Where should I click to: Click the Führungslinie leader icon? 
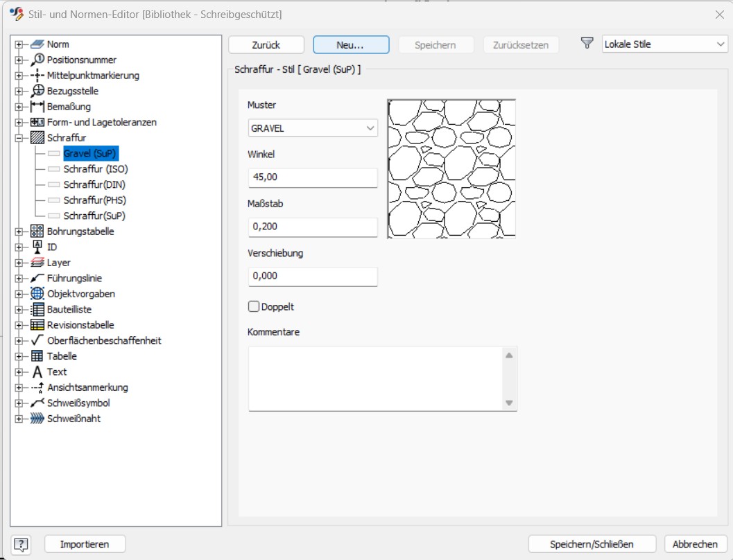click(x=37, y=279)
